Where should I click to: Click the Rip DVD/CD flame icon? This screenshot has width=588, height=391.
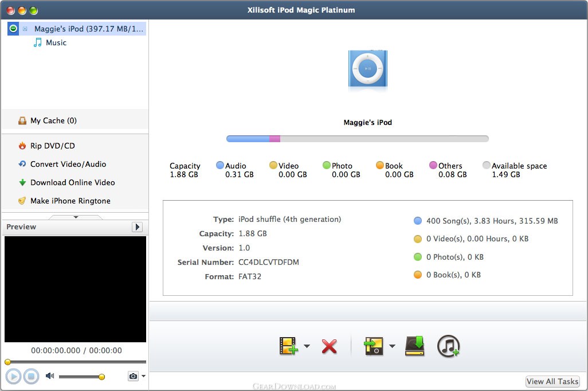coord(22,146)
